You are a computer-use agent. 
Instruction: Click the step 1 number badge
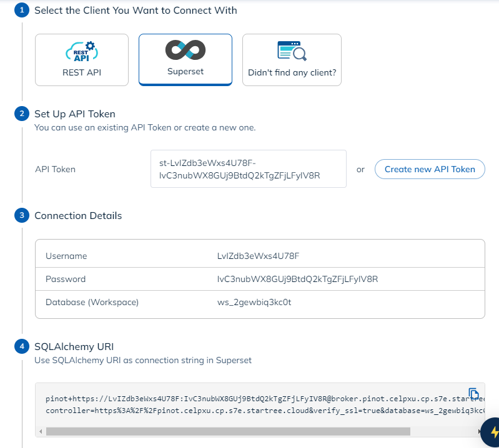point(22,11)
